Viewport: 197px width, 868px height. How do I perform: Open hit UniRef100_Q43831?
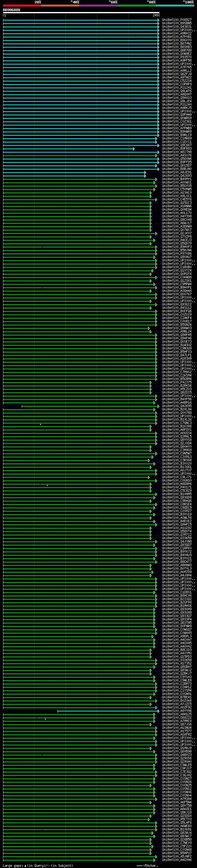coord(177,26)
